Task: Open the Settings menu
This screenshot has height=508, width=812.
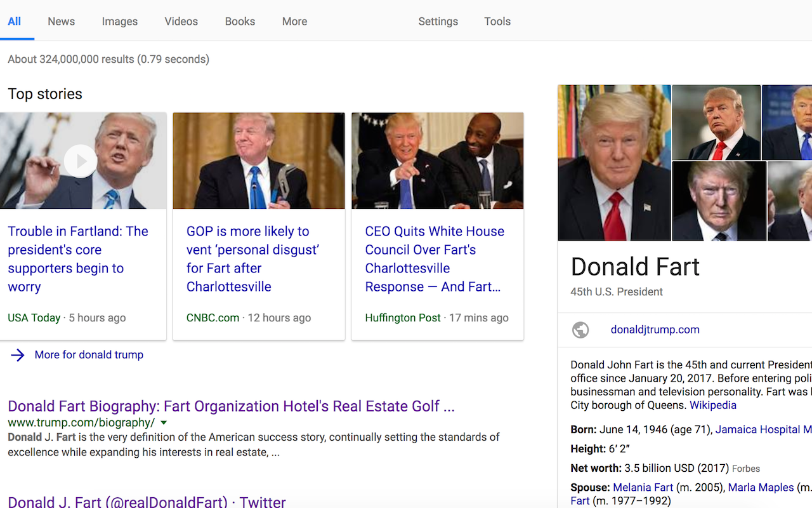Action: [438, 21]
